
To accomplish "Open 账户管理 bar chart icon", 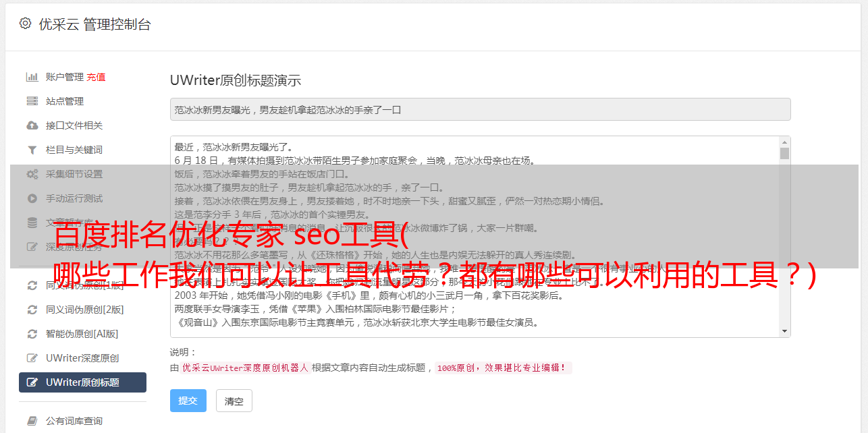I will tap(32, 77).
